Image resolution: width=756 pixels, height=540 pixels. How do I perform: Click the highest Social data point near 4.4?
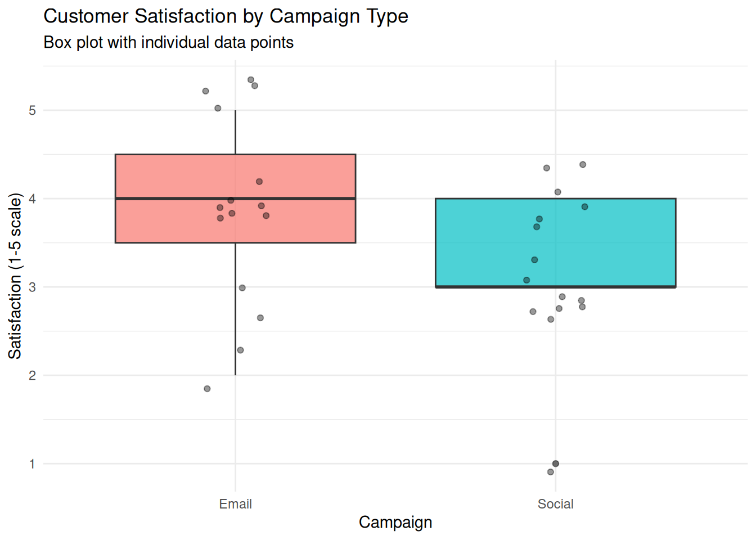tap(583, 165)
